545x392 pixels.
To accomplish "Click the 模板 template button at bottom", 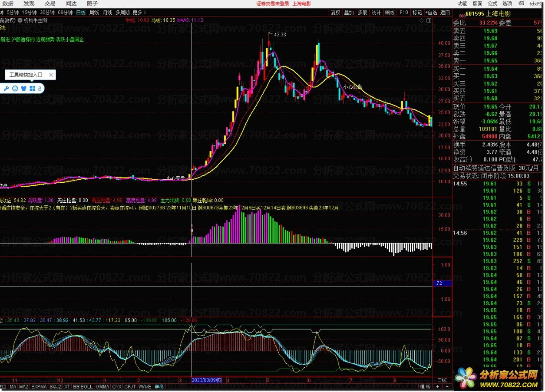I will (425, 386).
